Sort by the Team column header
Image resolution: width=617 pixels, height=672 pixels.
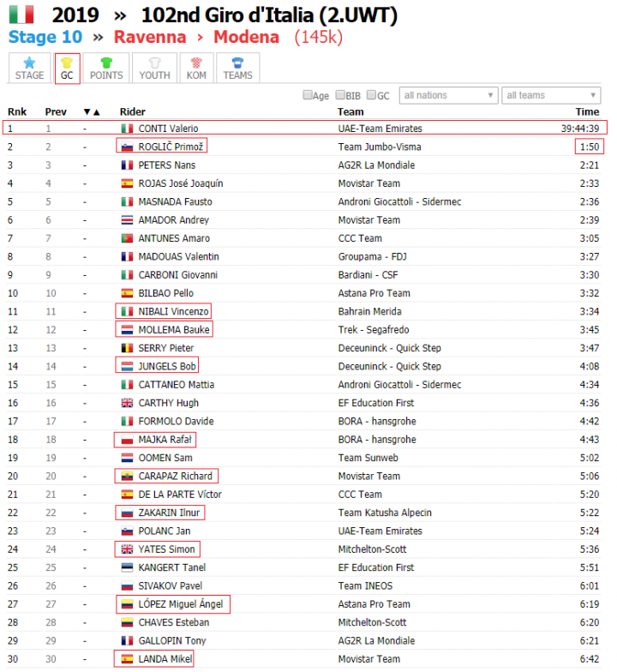point(350,111)
